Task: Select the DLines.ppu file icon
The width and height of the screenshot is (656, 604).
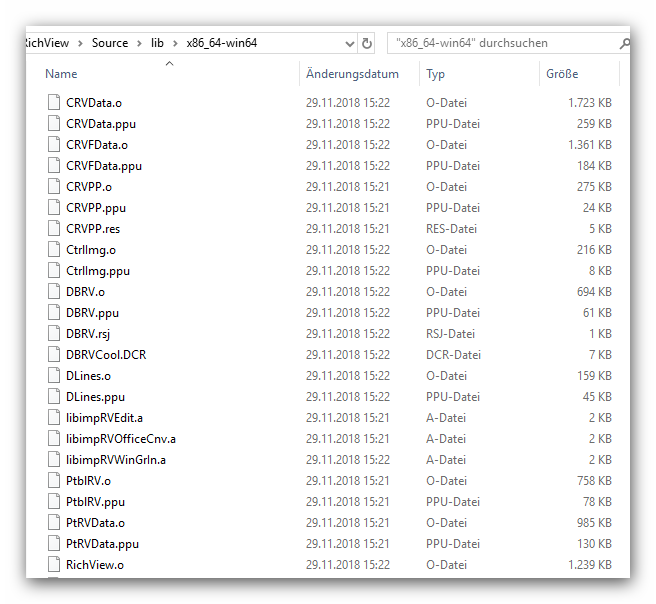Action: [x=54, y=396]
